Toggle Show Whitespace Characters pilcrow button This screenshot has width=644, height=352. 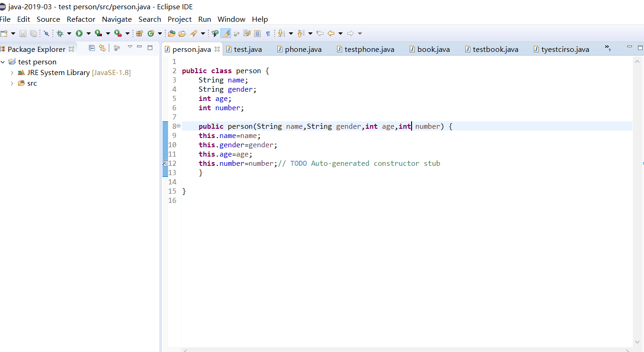pos(268,33)
